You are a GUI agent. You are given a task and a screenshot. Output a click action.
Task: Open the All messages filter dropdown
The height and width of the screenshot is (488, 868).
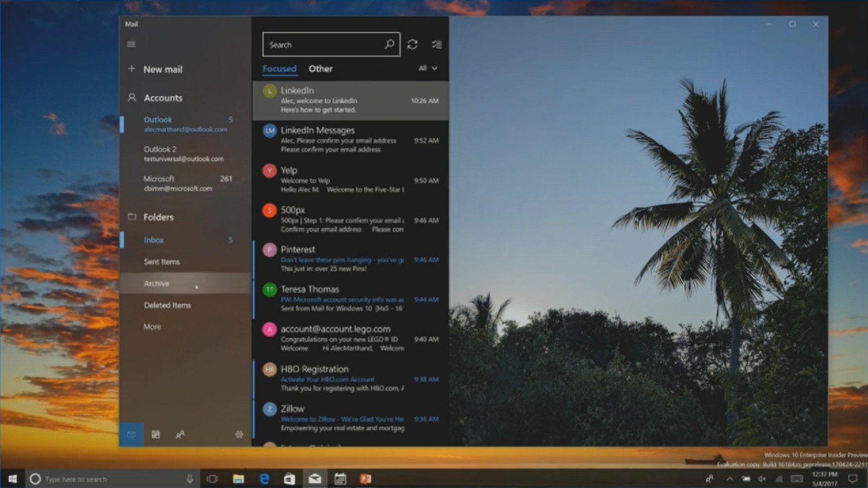click(x=427, y=69)
